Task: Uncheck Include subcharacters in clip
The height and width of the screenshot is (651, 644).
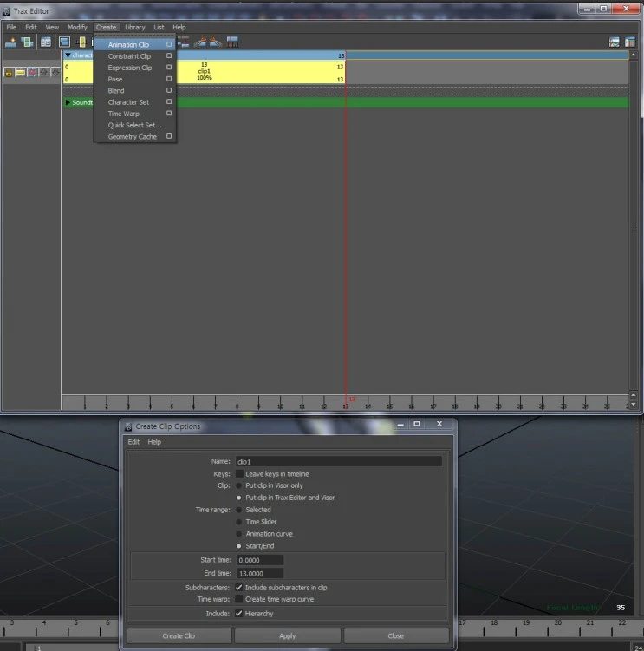Action: pos(238,588)
